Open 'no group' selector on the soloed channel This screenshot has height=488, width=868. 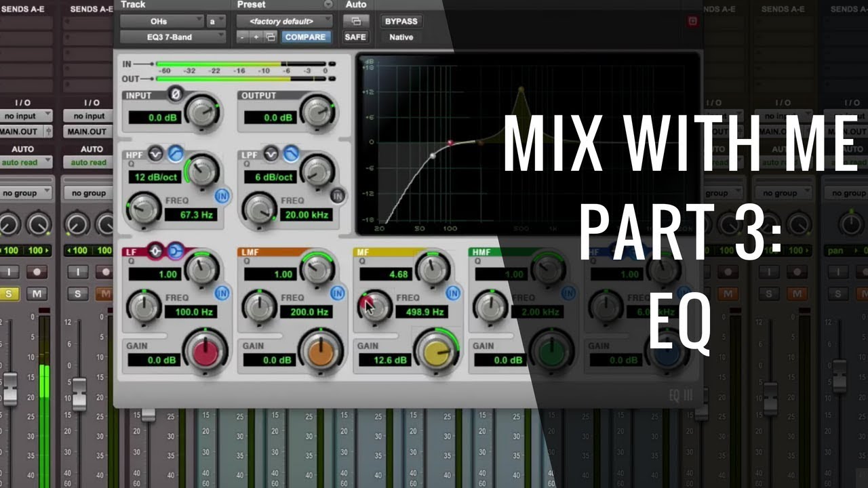pos(26,193)
